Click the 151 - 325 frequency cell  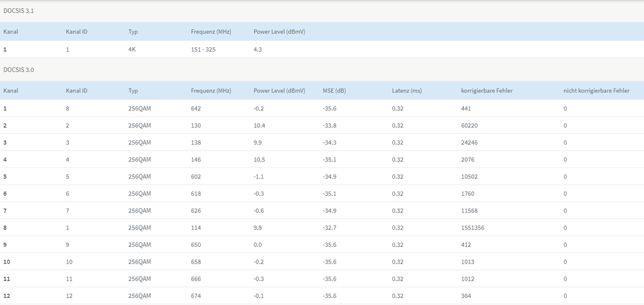click(203, 49)
